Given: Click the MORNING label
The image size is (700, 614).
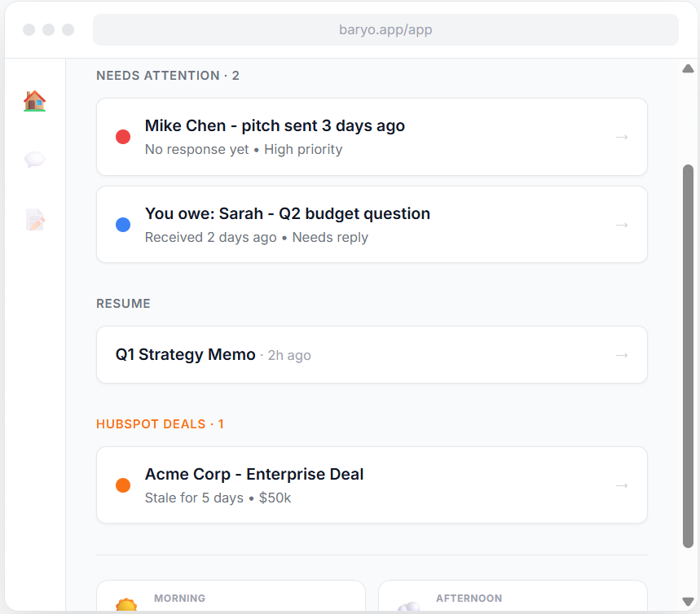Looking at the screenshot, I should 179,598.
